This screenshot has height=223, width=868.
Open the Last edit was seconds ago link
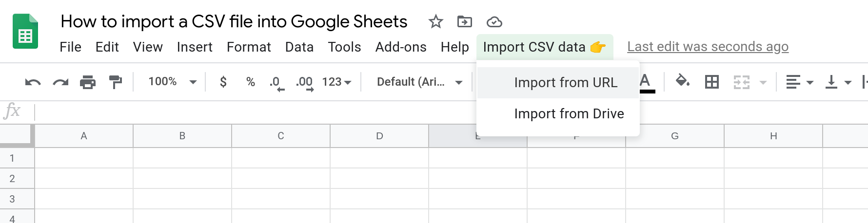(708, 47)
